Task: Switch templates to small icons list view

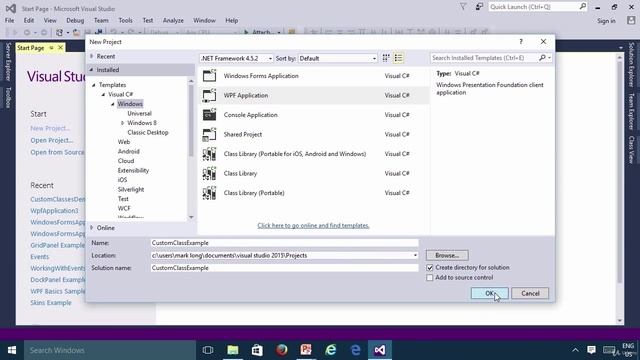Action: pyautogui.click(x=398, y=58)
